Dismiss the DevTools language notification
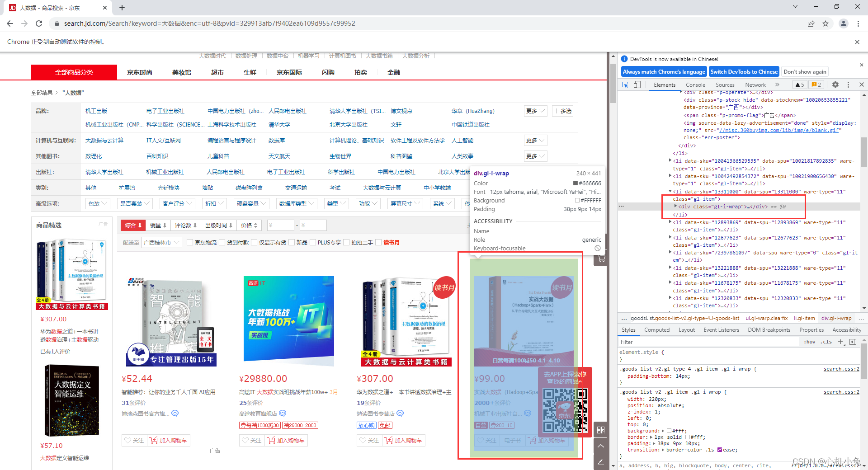The width and height of the screenshot is (868, 470). coord(861,65)
